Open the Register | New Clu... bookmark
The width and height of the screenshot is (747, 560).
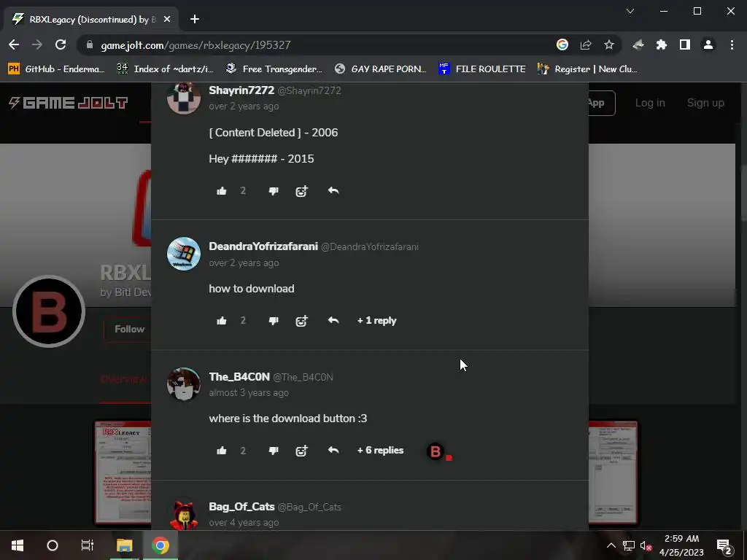(x=587, y=69)
